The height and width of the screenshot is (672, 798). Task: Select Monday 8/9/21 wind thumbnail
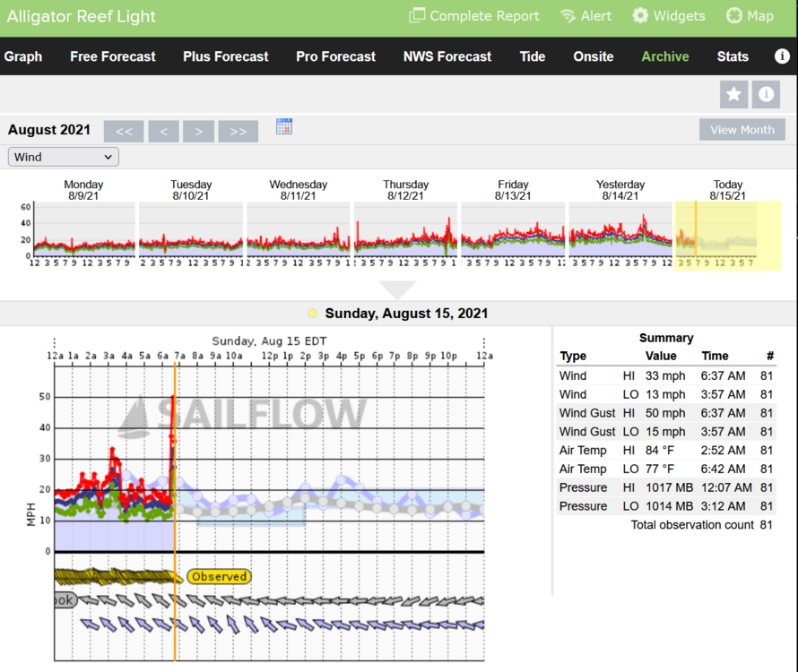(83, 230)
